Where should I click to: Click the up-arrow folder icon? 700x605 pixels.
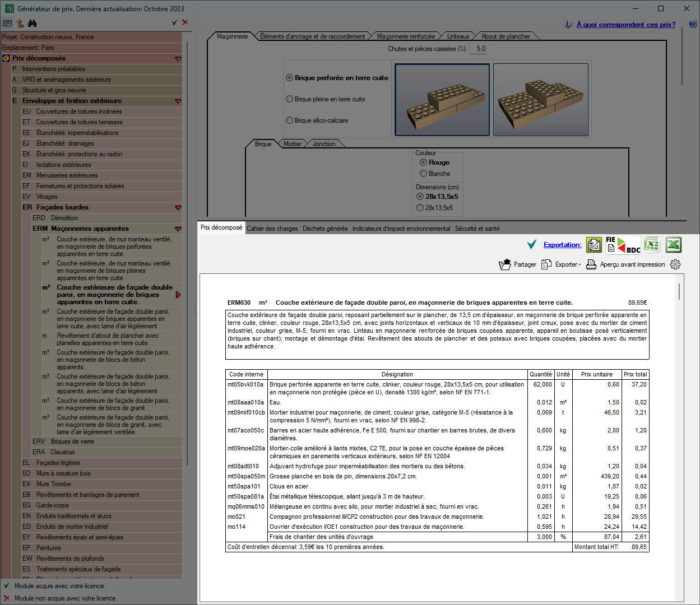coord(20,23)
